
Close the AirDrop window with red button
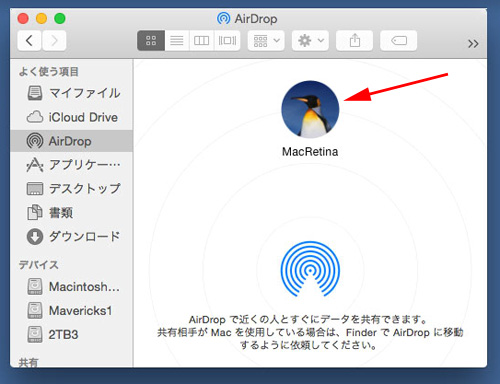[23, 18]
